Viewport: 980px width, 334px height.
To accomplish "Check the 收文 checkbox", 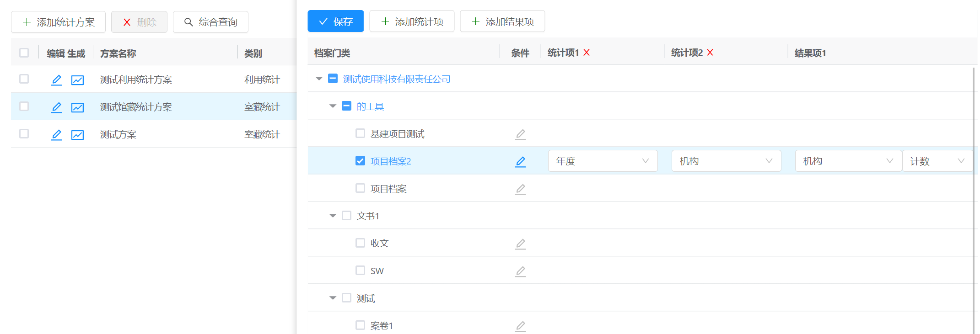I will point(361,243).
